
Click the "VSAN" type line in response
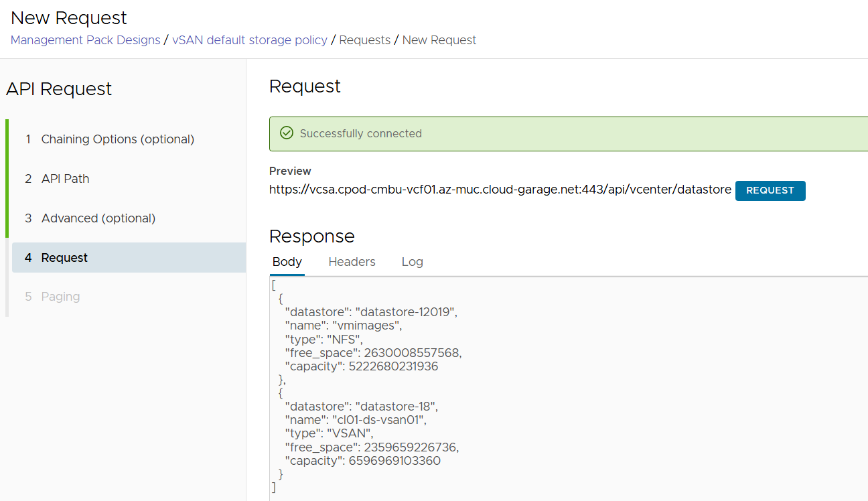pos(329,433)
